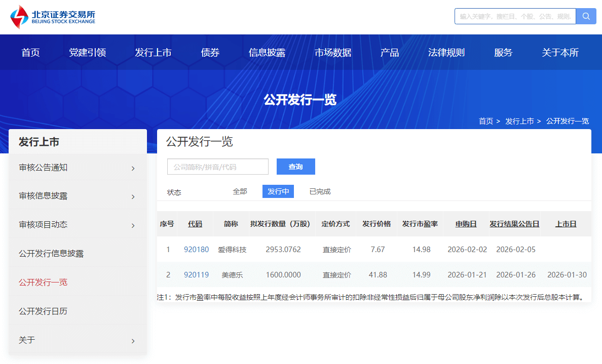Open stock code 920119 link
This screenshot has width=602, height=364.
point(196,275)
